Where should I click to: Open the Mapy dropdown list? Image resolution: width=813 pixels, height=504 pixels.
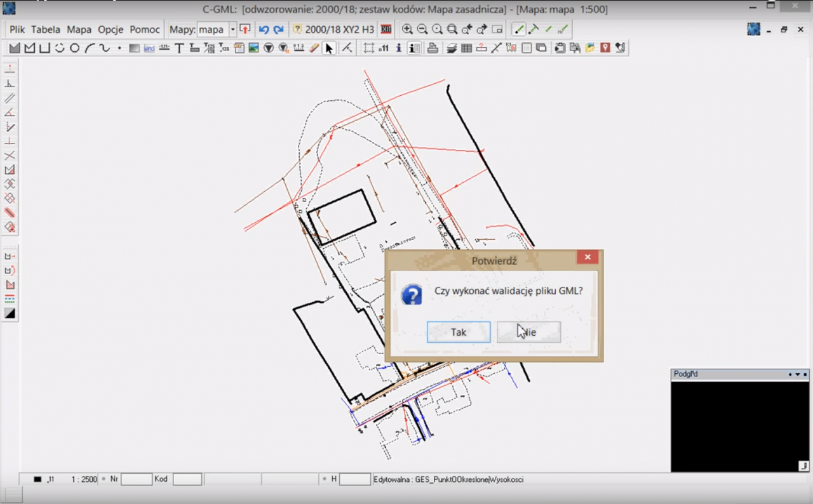[x=232, y=29]
